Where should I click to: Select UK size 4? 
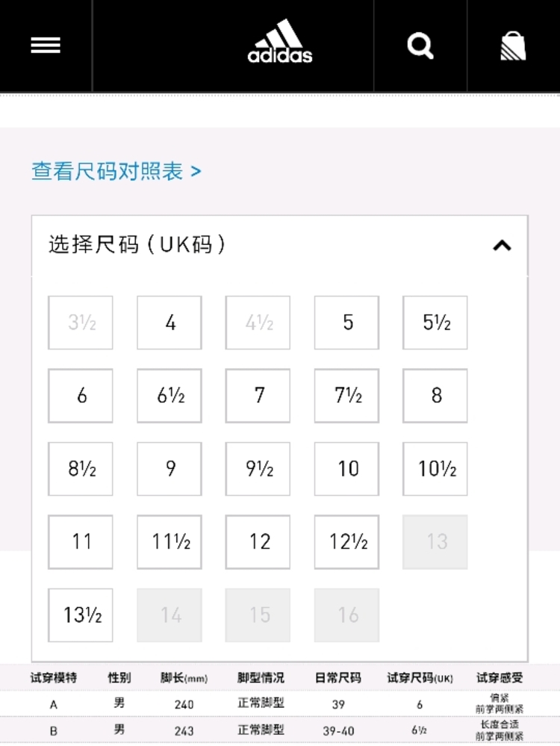click(169, 323)
